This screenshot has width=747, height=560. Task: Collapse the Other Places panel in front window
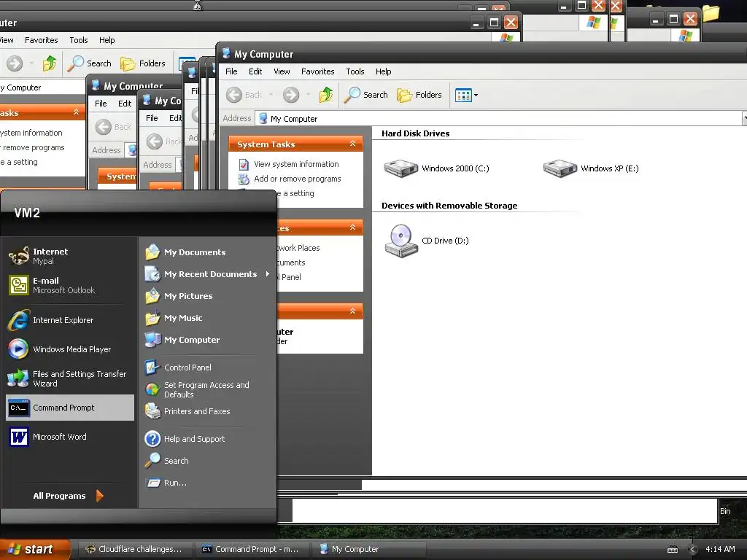352,227
